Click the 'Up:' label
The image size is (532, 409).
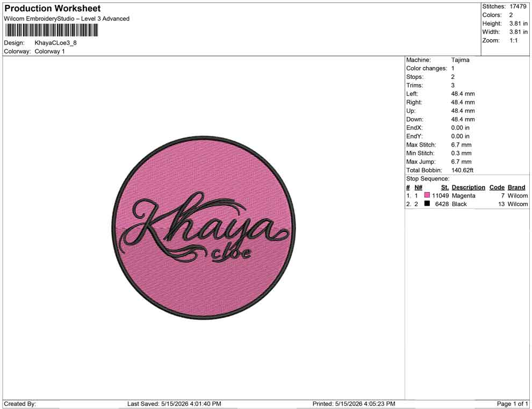click(x=411, y=111)
